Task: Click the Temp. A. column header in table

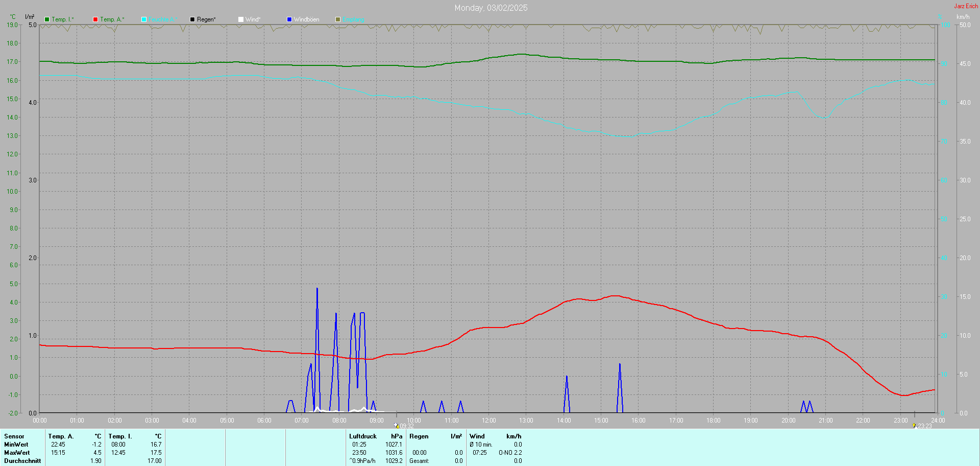Action: [61, 436]
